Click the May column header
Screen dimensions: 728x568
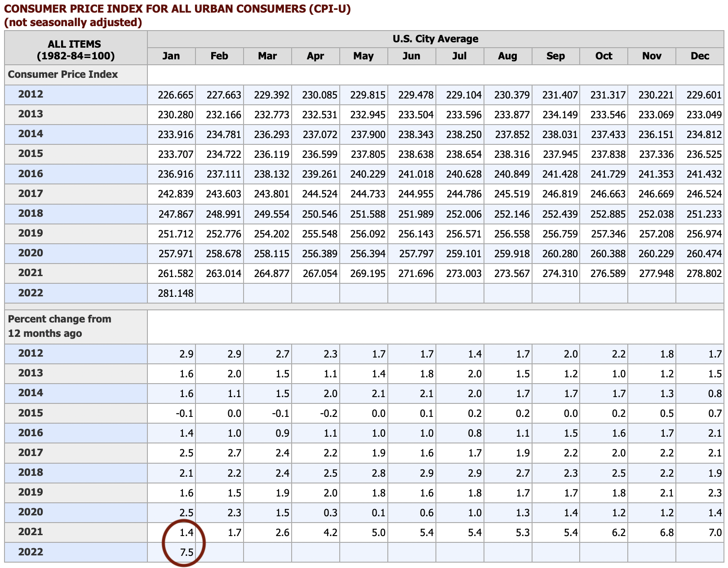pos(364,56)
